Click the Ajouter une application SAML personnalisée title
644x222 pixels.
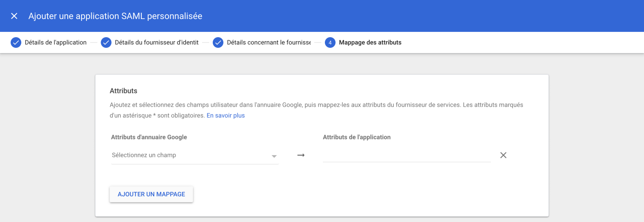[115, 16]
